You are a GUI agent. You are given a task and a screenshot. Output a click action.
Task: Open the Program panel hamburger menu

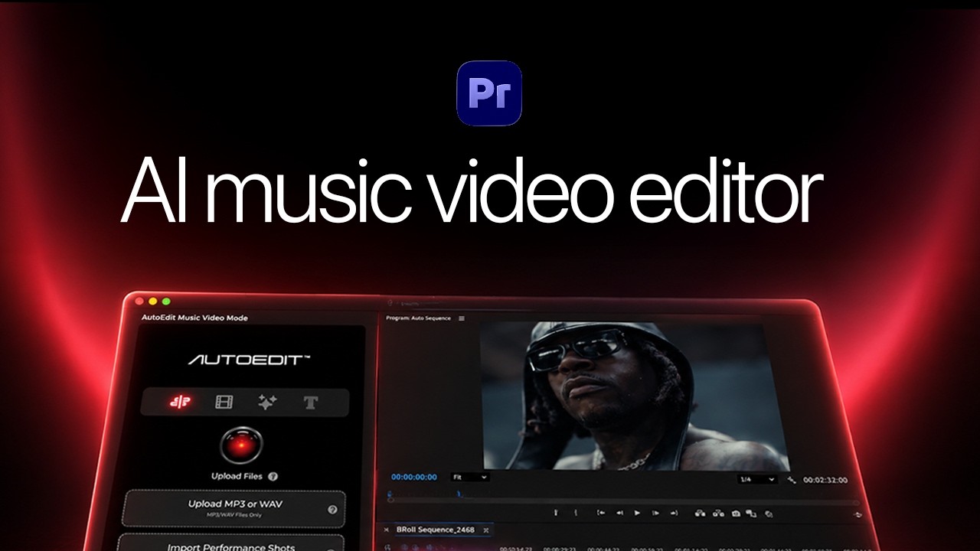(462, 318)
